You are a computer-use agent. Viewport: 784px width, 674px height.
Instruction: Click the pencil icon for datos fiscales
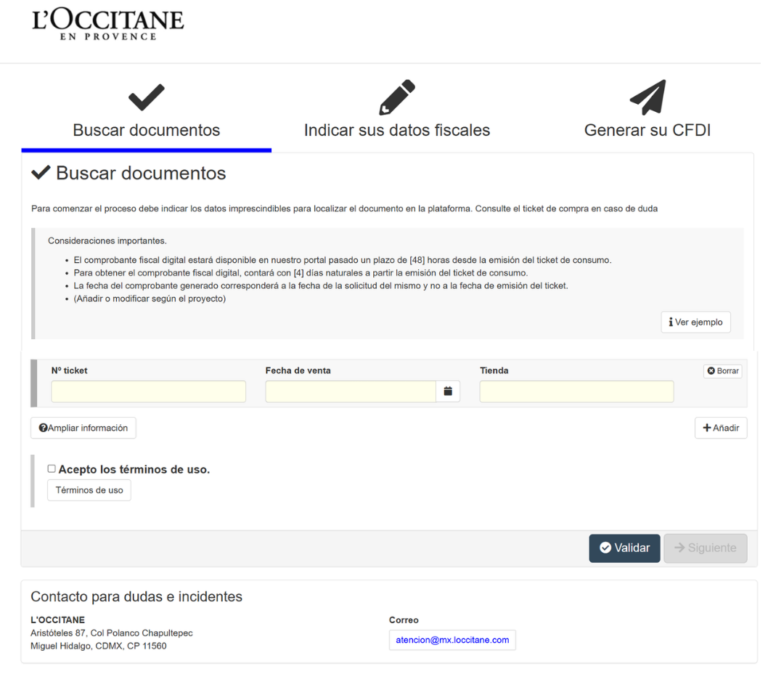(x=396, y=98)
